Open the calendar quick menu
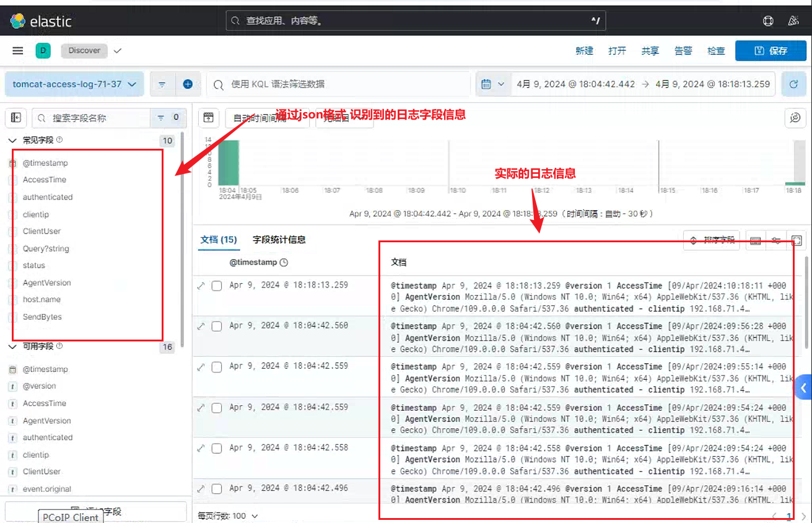 (x=492, y=84)
